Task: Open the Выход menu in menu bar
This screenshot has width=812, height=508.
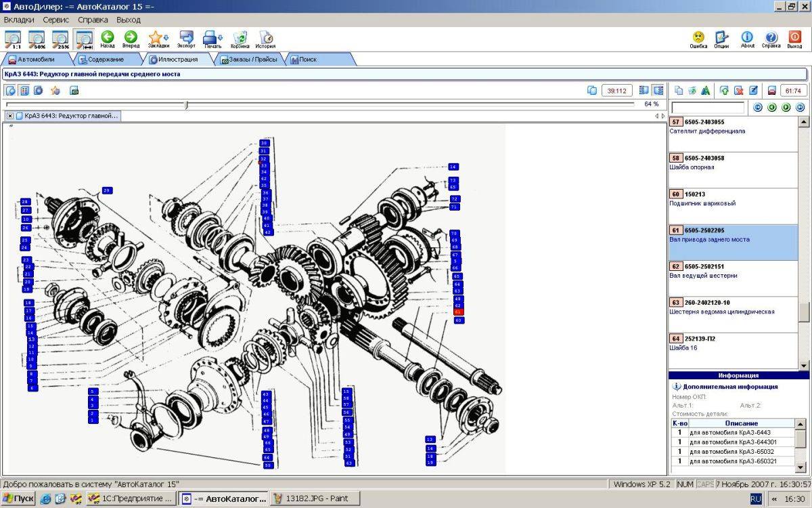Action: pyautogui.click(x=129, y=20)
